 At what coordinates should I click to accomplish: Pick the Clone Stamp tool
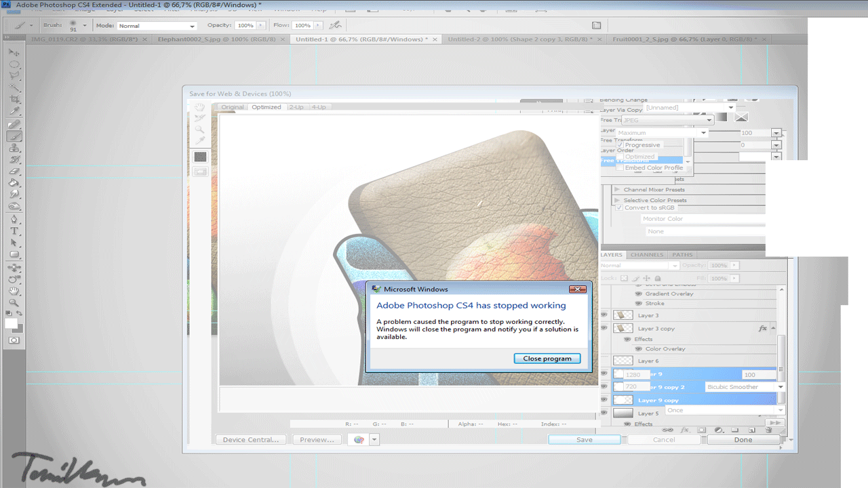14,148
